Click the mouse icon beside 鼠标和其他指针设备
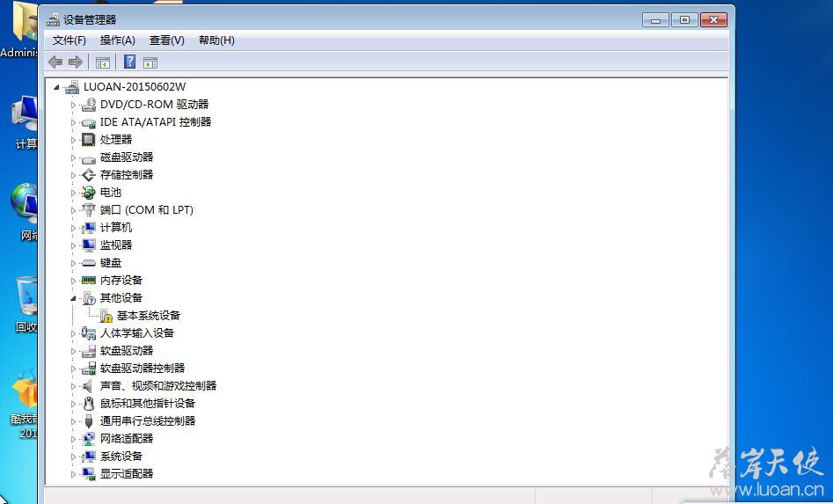This screenshot has height=504, width=833. (89, 404)
